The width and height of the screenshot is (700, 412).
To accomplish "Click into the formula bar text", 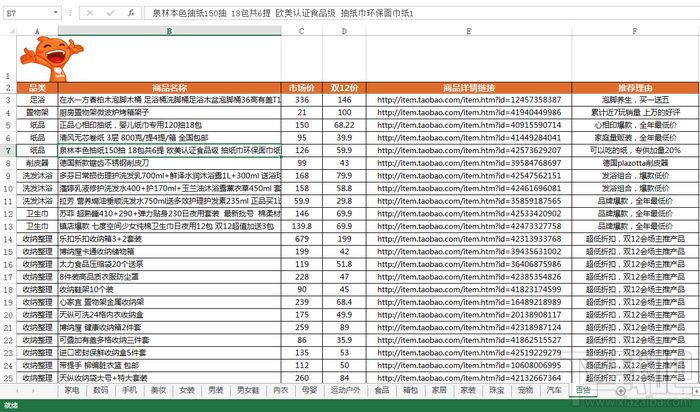I will pyautogui.click(x=421, y=13).
